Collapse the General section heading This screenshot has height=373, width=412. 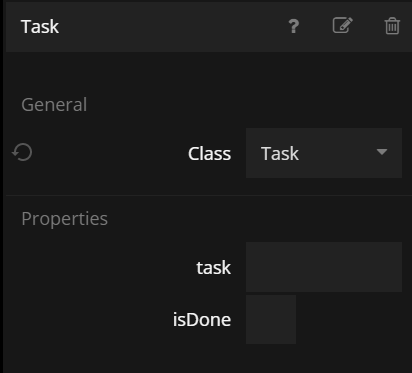coord(54,105)
